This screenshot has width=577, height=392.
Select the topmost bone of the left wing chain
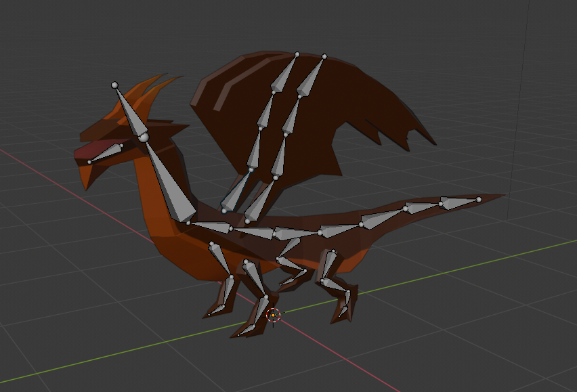point(284,76)
